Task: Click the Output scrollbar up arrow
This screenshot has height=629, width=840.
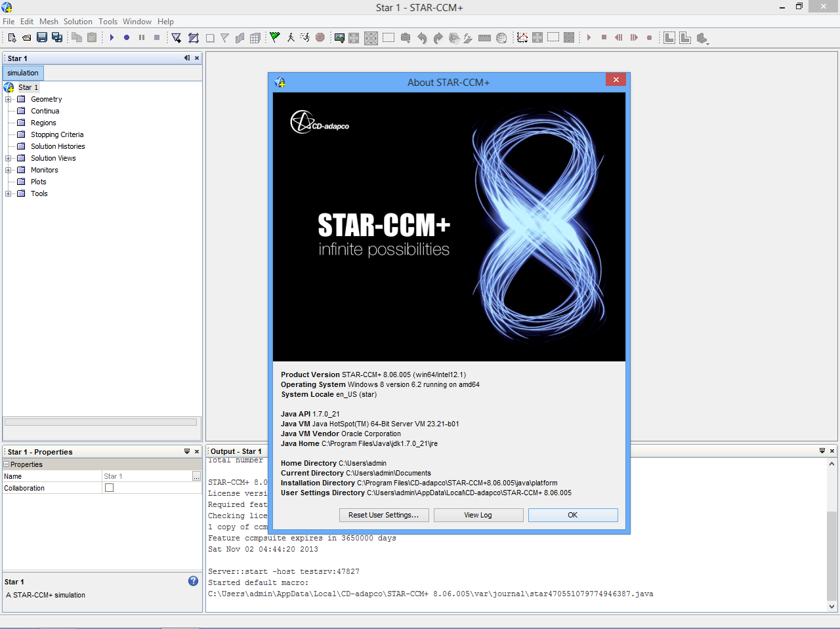Action: point(831,464)
